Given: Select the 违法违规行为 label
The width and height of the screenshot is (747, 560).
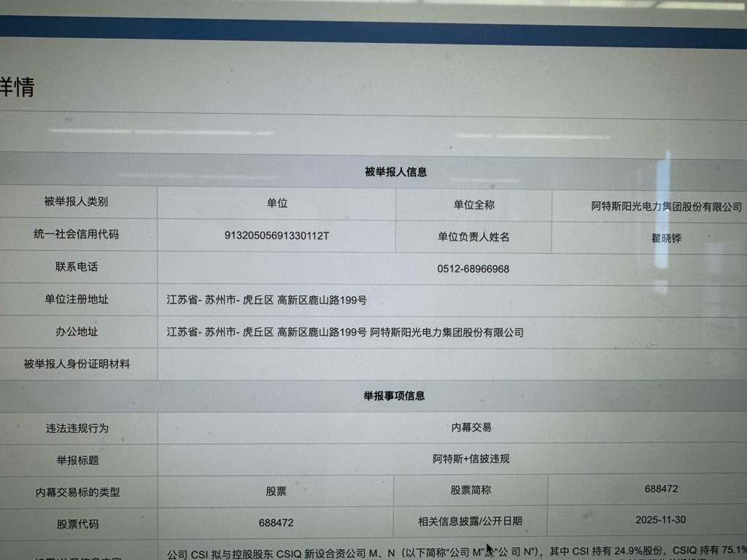Looking at the screenshot, I should point(77,428).
